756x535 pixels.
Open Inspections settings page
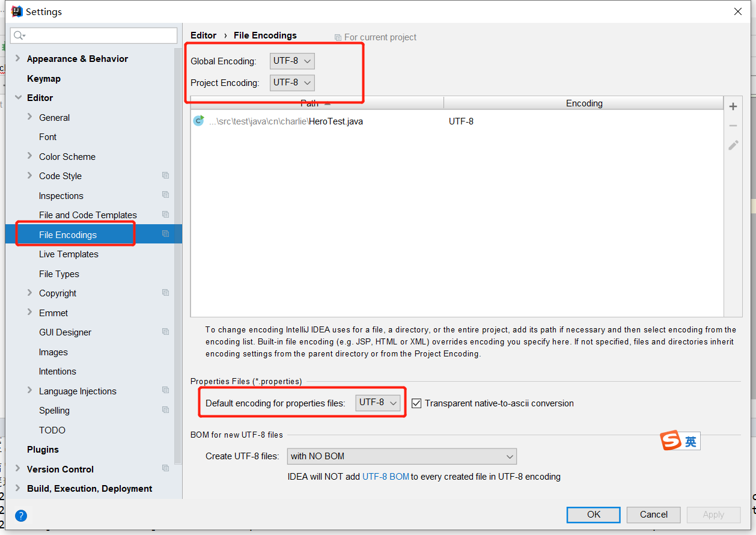(61, 196)
